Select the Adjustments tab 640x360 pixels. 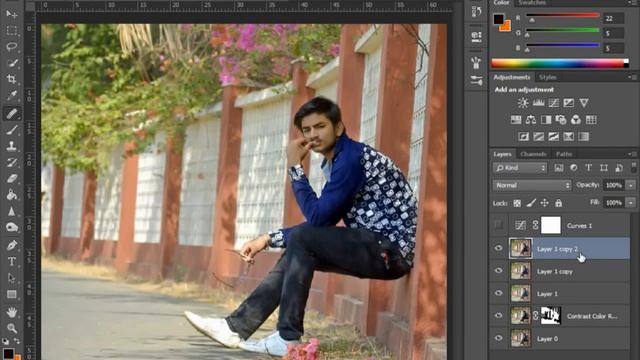[x=512, y=77]
